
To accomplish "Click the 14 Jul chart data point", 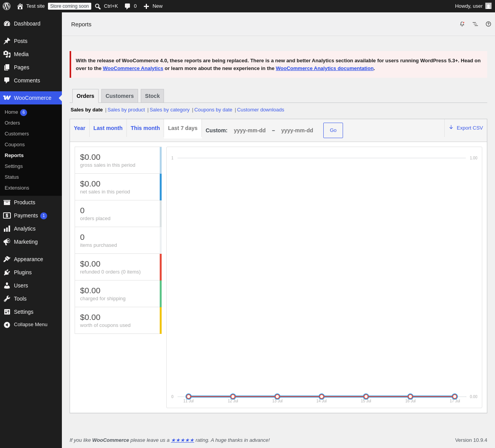I will coord(322,397).
